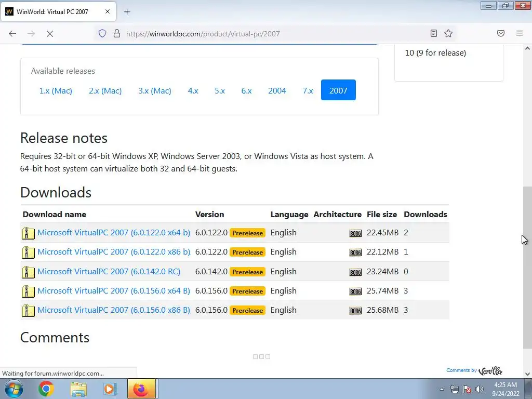
Task: Open Action Center flag in system tray
Action: [467, 389]
